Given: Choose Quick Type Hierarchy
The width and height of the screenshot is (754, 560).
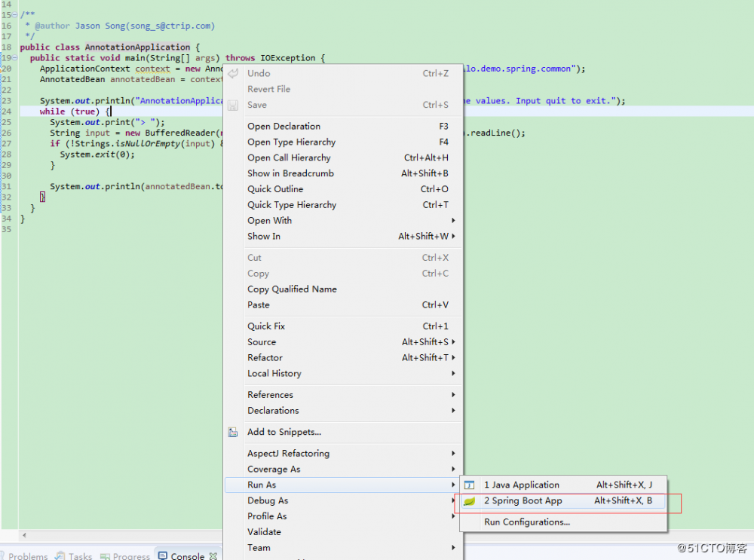Looking at the screenshot, I should (343, 205).
